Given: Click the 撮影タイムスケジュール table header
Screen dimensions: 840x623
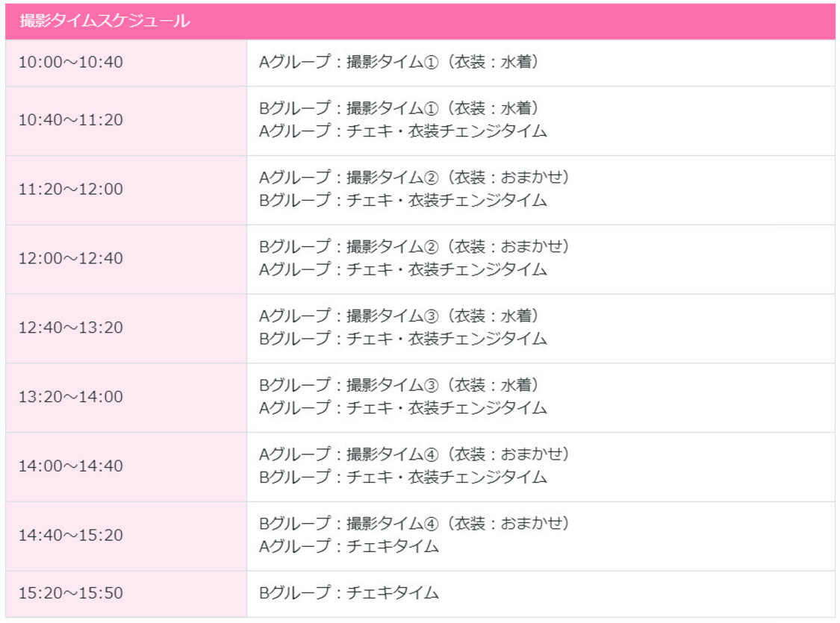Looking at the screenshot, I should pyautogui.click(x=105, y=22).
